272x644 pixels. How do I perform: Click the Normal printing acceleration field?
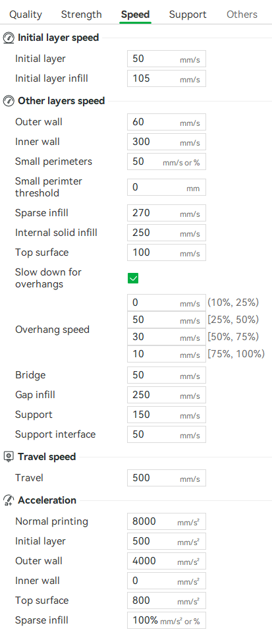[x=167, y=521]
